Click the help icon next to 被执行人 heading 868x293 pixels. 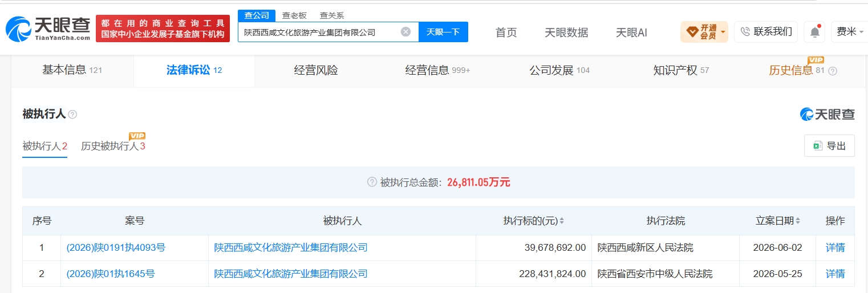click(x=72, y=115)
